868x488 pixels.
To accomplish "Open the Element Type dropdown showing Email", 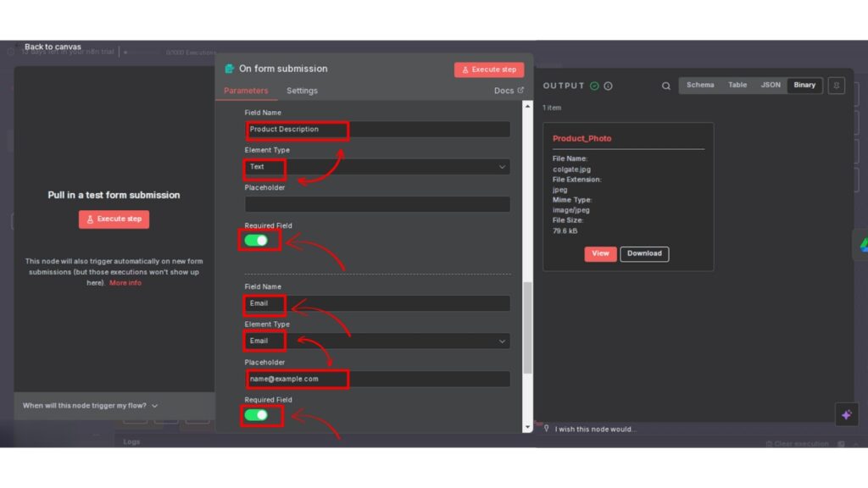I will coord(377,341).
